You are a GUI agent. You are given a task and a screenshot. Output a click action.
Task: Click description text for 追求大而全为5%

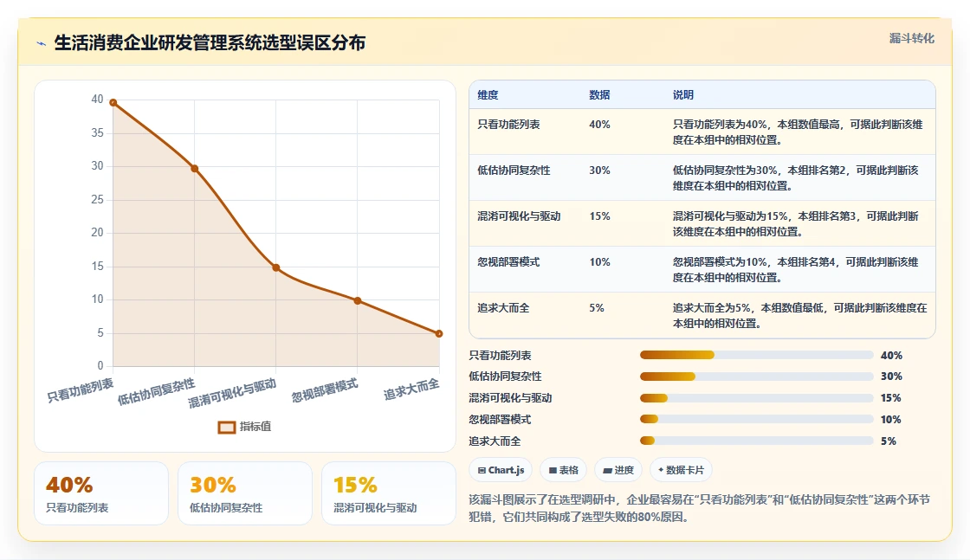(x=800, y=315)
